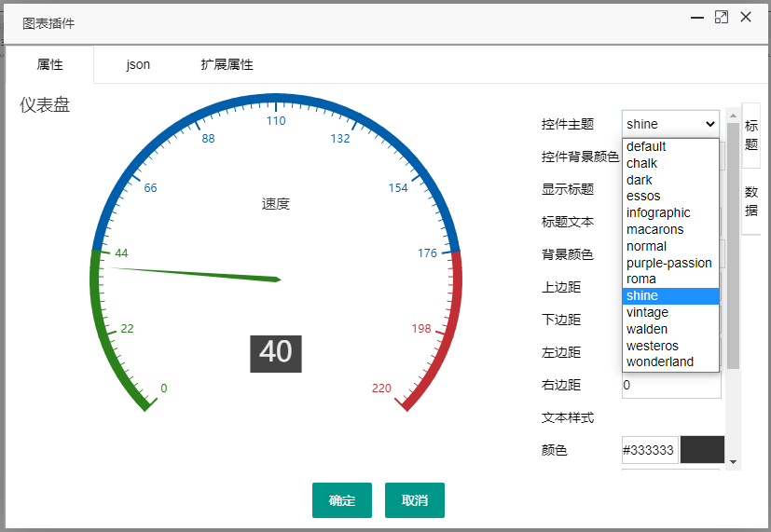Pick the westeros theme
This screenshot has height=532, width=771.
point(670,346)
